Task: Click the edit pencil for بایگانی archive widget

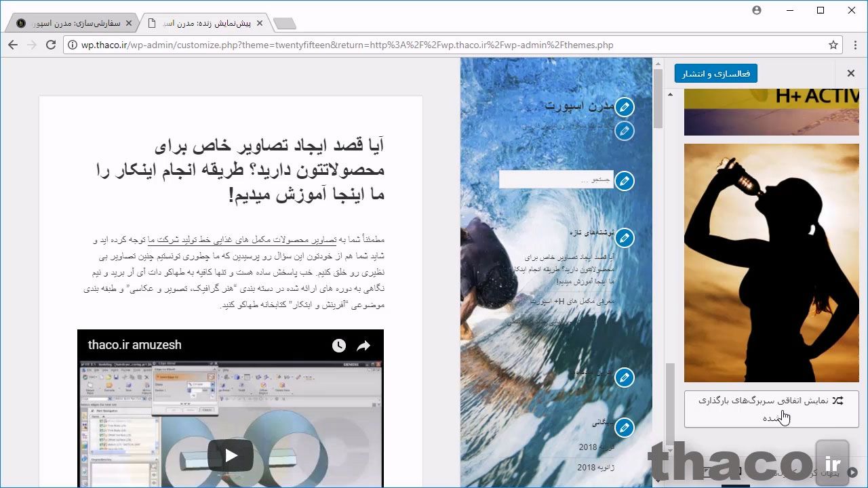Action: coord(624,427)
